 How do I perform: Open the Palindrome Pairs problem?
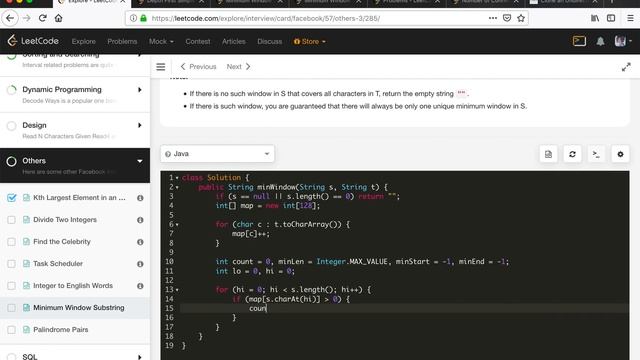(60, 330)
